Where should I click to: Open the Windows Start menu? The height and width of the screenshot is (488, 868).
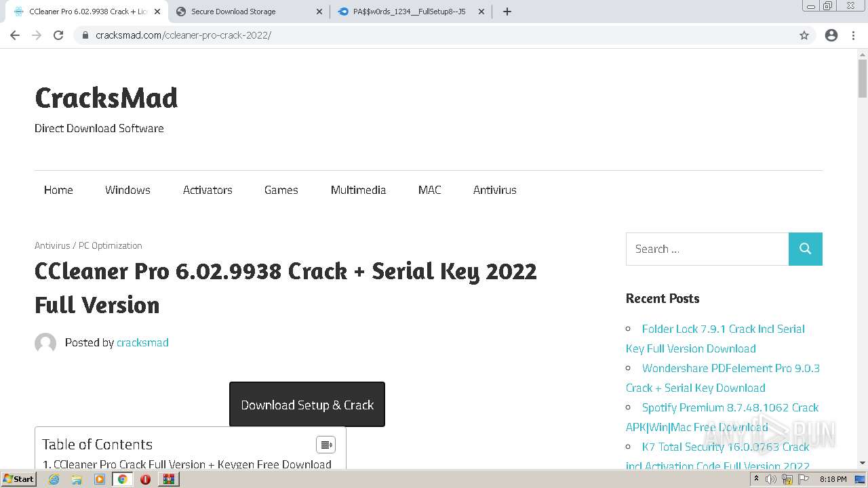click(x=18, y=479)
